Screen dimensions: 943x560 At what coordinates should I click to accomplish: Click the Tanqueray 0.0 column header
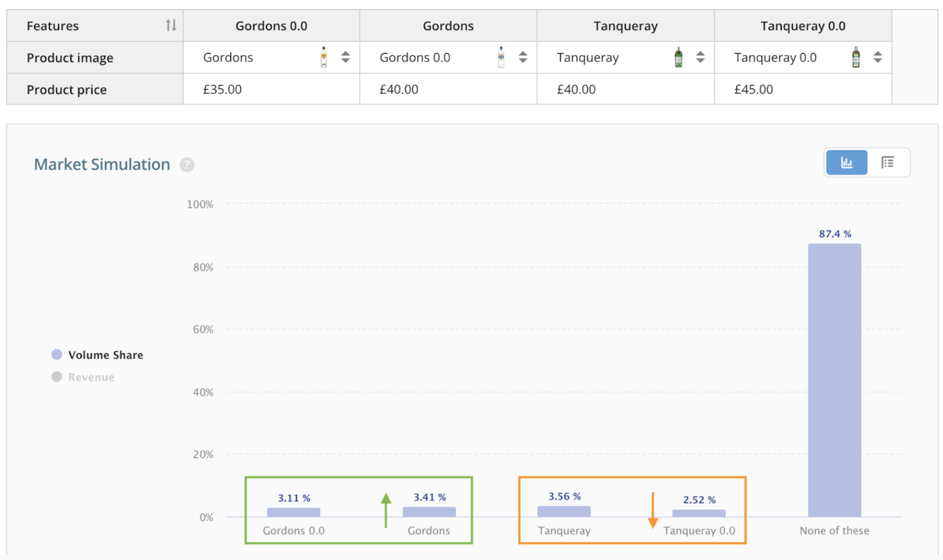click(803, 26)
